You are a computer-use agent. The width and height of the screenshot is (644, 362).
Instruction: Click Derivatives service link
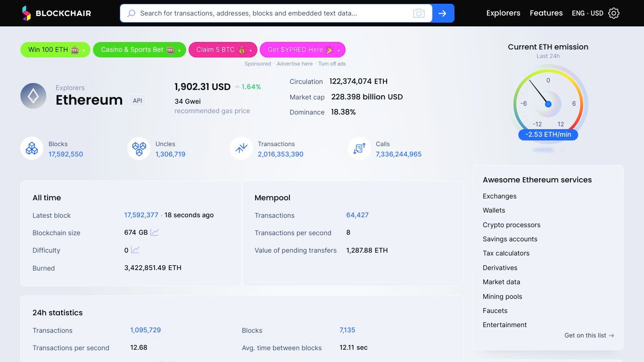pos(500,268)
